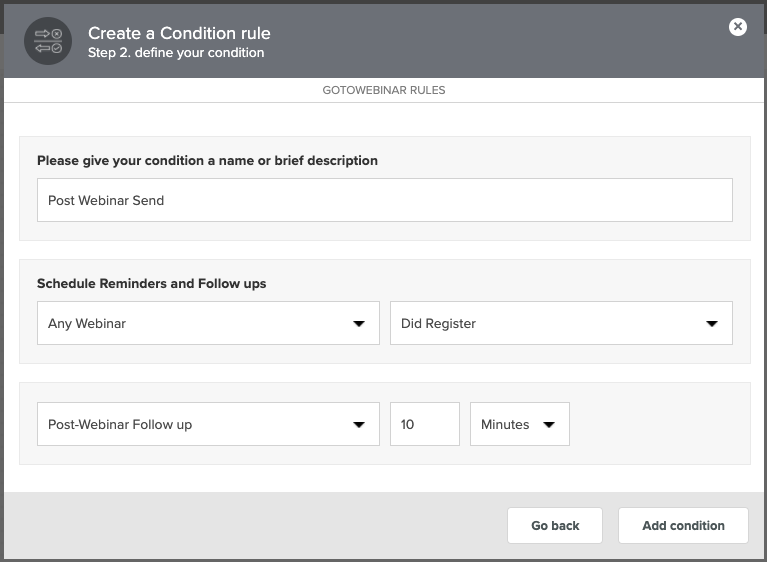The width and height of the screenshot is (767, 562).
Task: Click the Create a Condition rule title
Action: (x=179, y=33)
